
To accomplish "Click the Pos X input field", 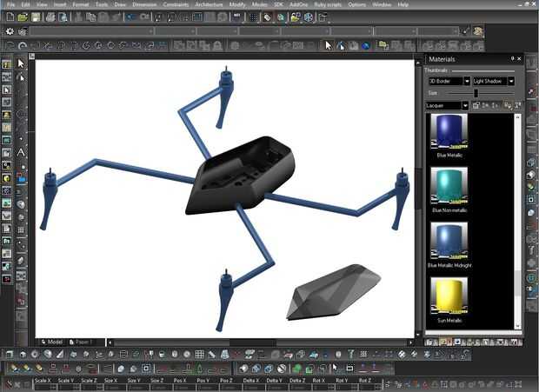I will [x=184, y=387].
